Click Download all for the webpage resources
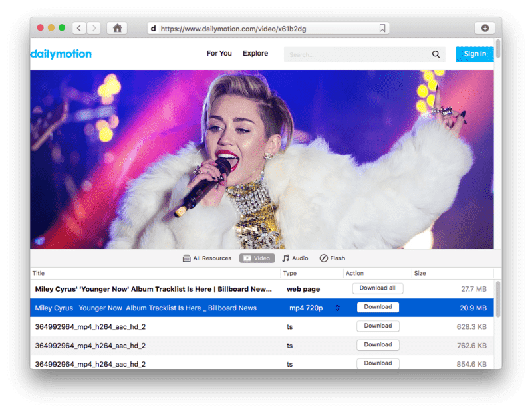 tap(377, 288)
